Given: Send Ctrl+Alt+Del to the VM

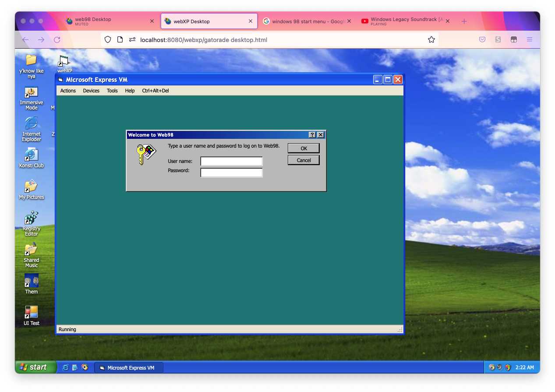Looking at the screenshot, I should (x=155, y=91).
